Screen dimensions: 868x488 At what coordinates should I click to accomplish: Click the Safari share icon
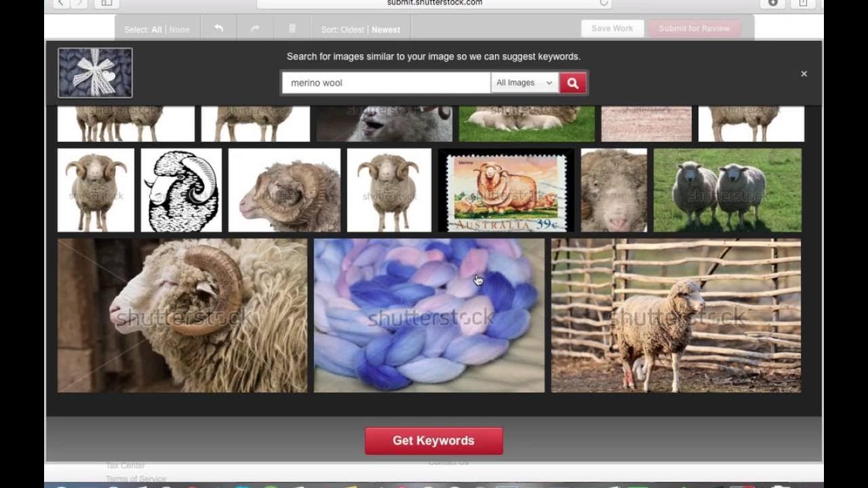tap(803, 3)
